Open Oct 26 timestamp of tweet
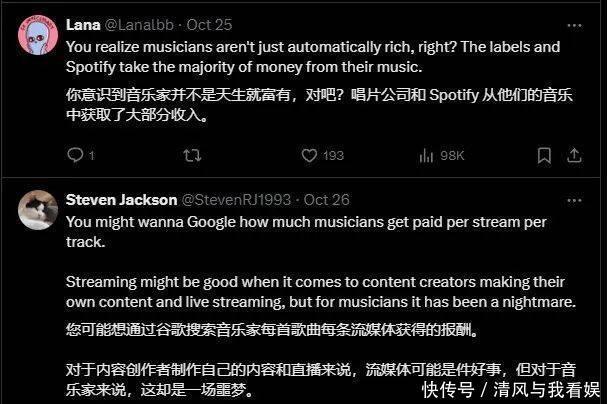This screenshot has height=404, width=607. (326, 200)
